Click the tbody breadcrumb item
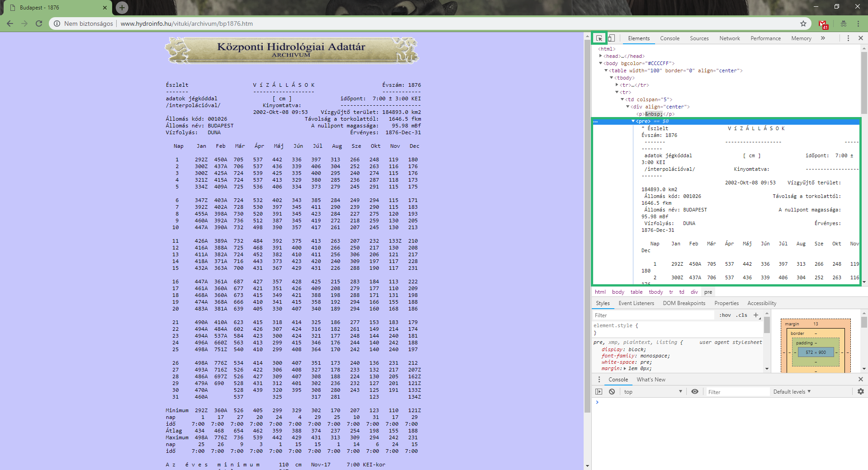 [656, 292]
